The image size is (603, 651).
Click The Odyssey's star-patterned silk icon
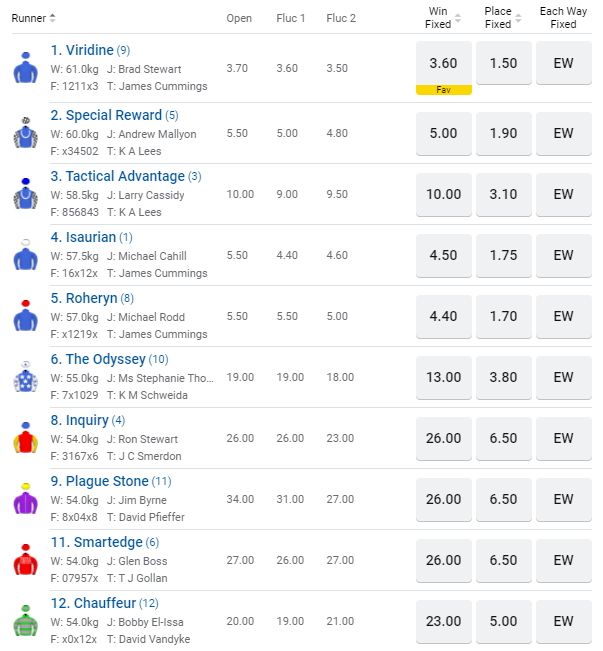25,378
